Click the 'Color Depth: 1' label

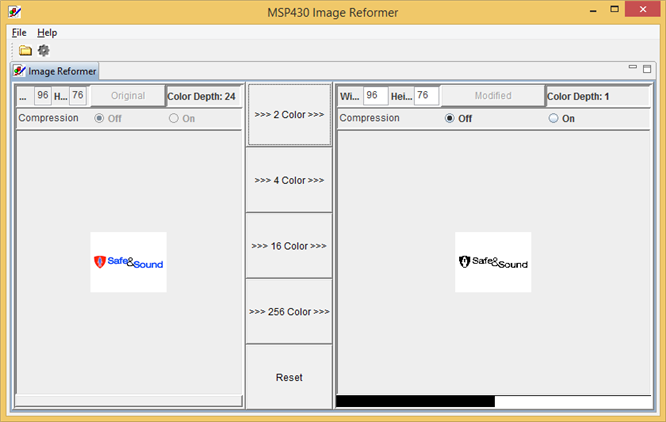coord(578,96)
